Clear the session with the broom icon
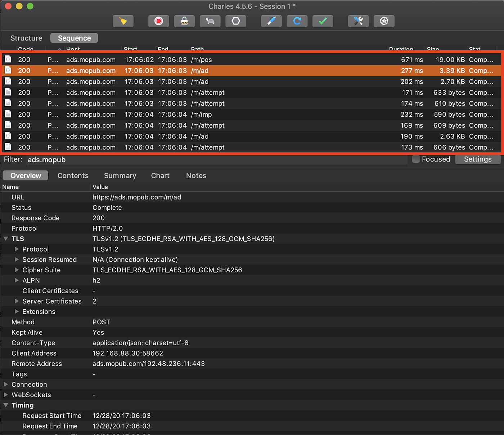This screenshot has height=435, width=504. [123, 21]
